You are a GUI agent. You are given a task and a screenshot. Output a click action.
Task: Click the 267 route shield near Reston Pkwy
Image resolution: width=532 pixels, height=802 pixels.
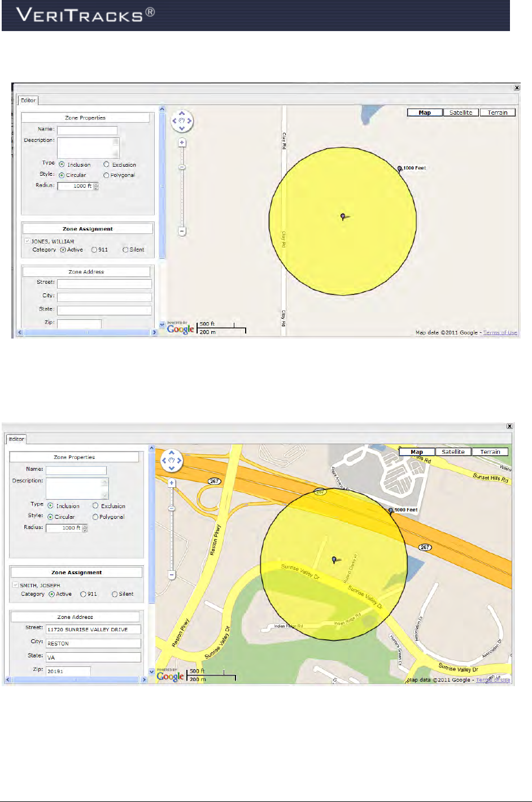(x=214, y=482)
